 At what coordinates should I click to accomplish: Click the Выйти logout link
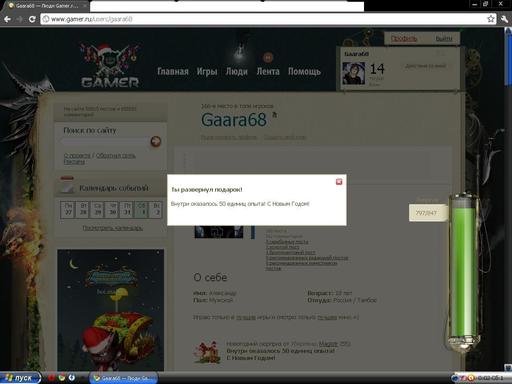coord(444,39)
